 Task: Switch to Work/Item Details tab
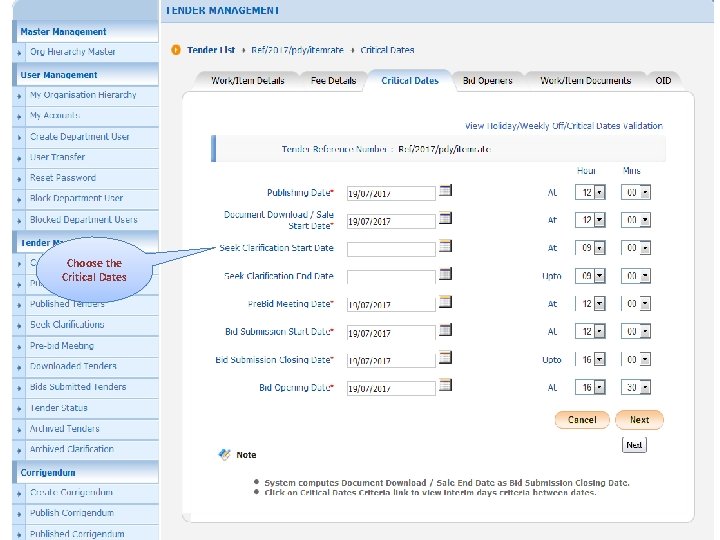[248, 81]
